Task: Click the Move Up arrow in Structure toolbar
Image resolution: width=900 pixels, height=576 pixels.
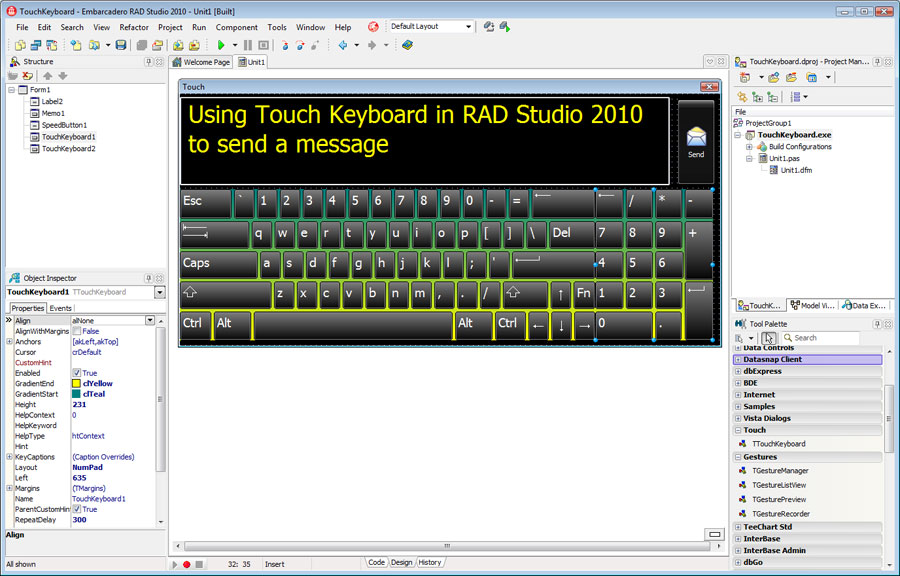Action: click(48, 76)
